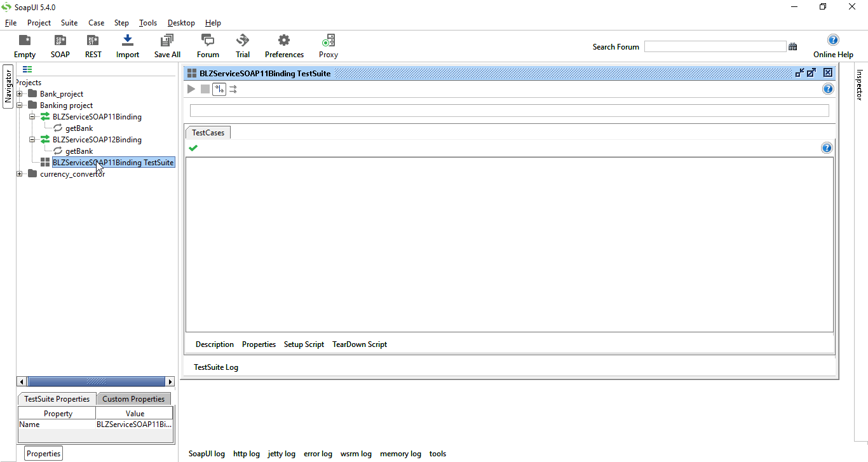The height and width of the screenshot is (462, 868).
Task: Save all open projects
Action: pos(166,44)
